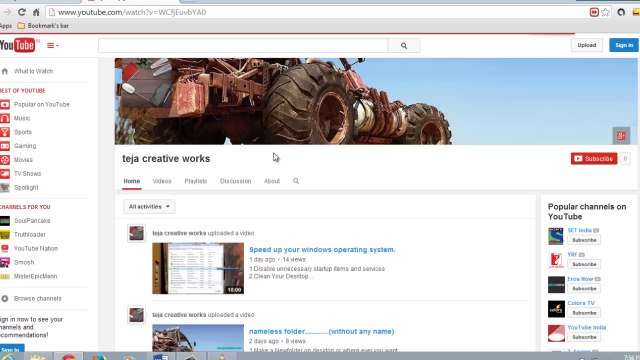Click the browser home icon
Viewport: 640px width, 360px height.
(x=36, y=12)
